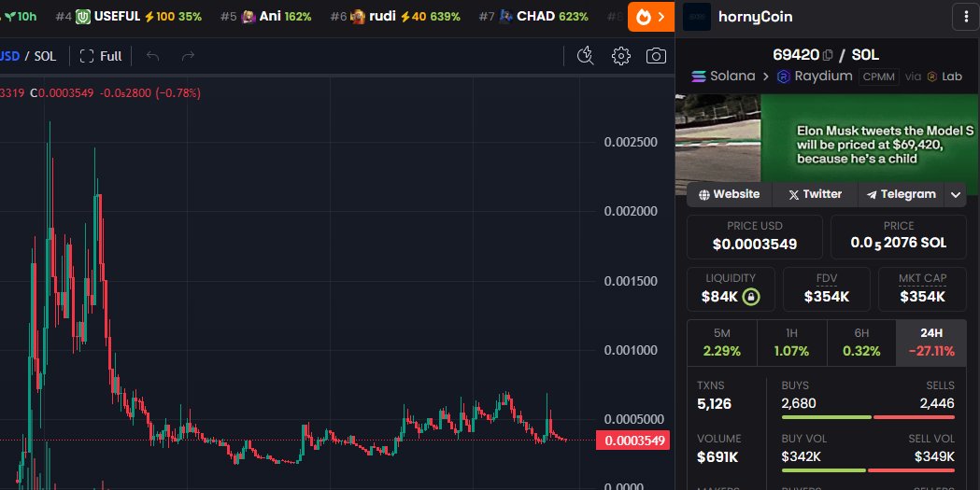980x490 pixels.
Task: Click the FDV $354K box
Action: point(826,289)
